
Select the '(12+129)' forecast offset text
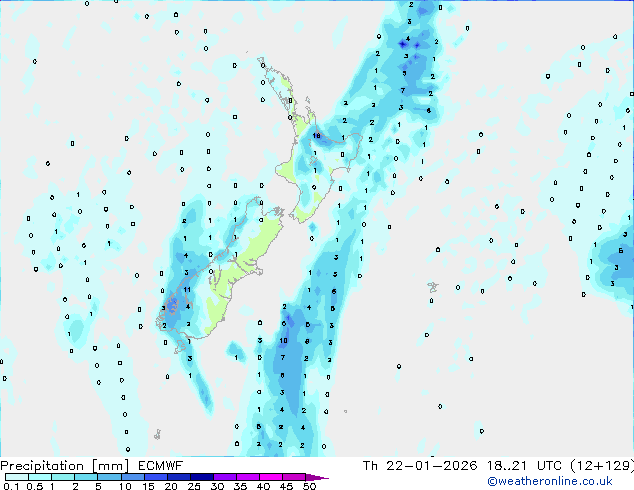pyautogui.click(x=602, y=466)
